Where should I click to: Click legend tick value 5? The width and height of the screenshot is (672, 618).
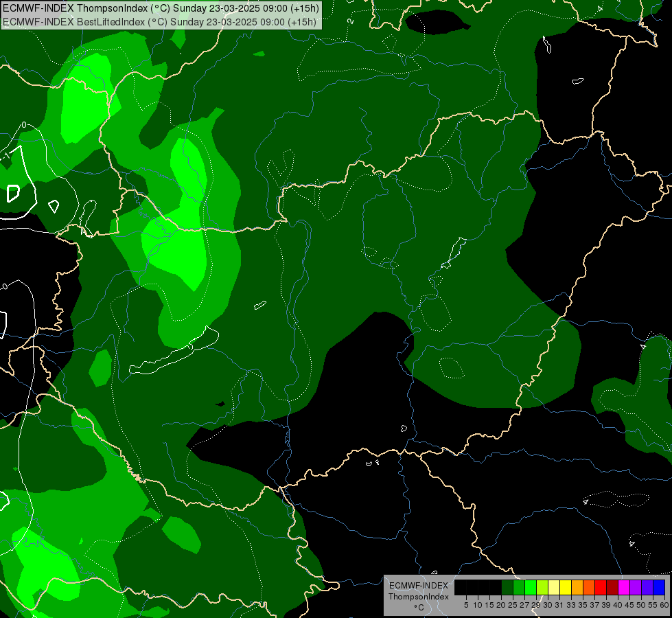pyautogui.click(x=466, y=605)
